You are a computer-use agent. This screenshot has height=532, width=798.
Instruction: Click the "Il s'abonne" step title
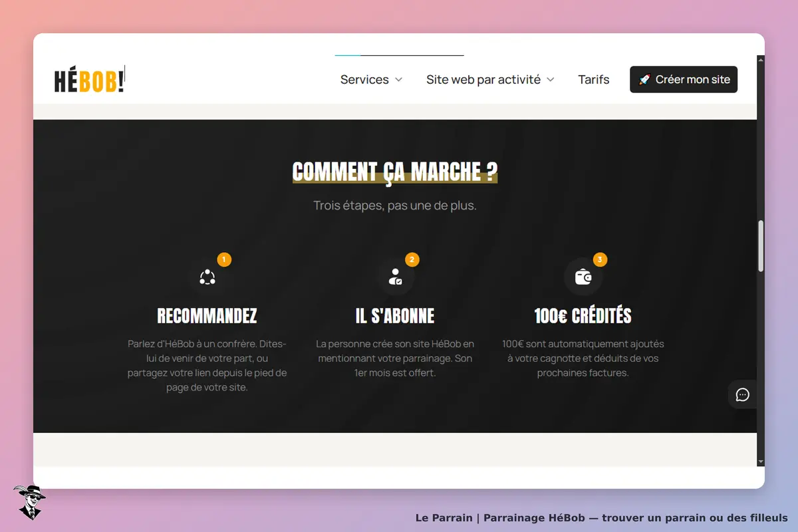pos(395,315)
